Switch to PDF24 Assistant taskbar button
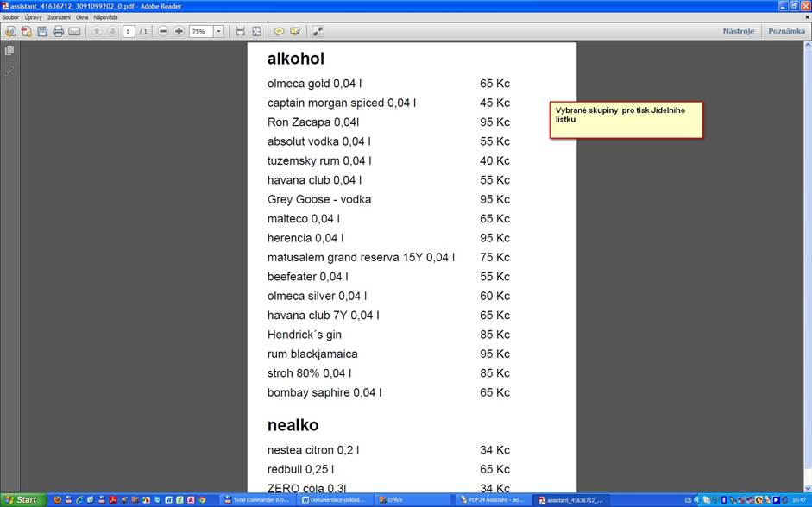 pyautogui.click(x=491, y=500)
